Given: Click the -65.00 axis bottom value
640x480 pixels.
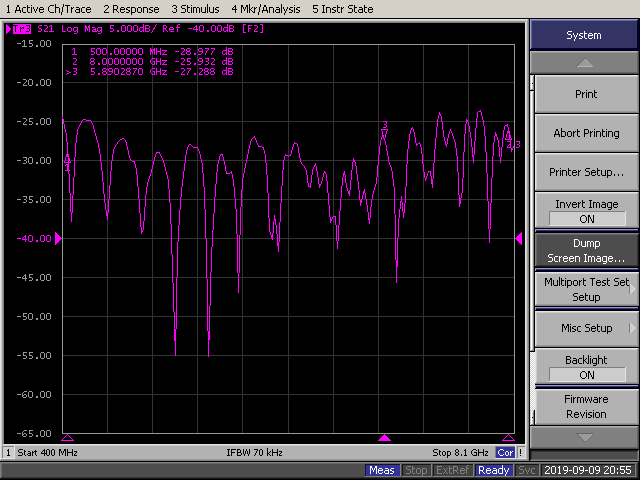Looking at the screenshot, I should 34,433.
